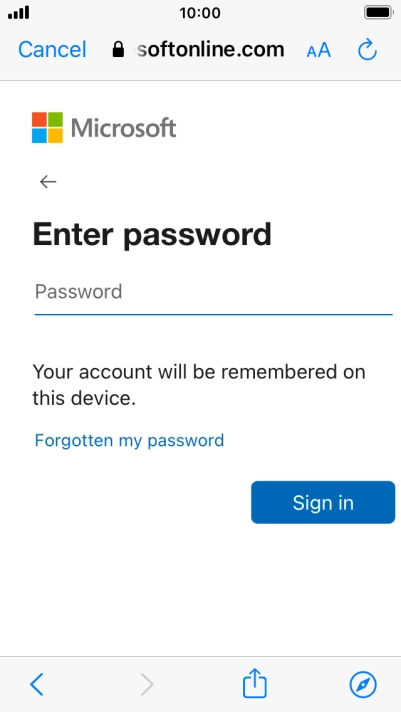Tap the browser forward chevron

coord(147,684)
